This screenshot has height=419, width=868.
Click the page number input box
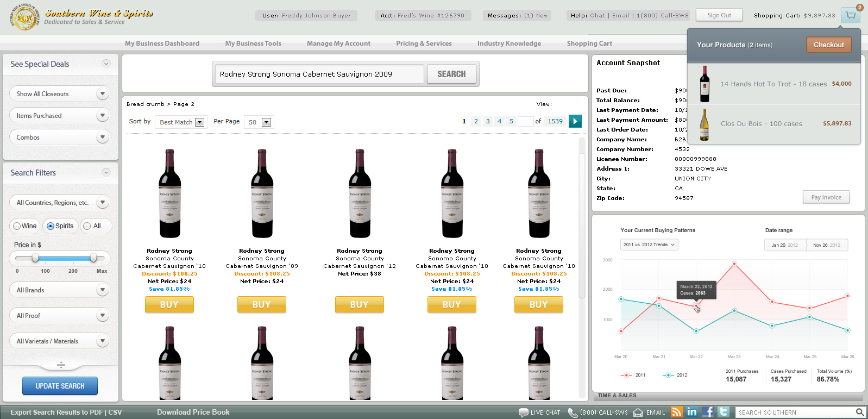click(x=525, y=121)
